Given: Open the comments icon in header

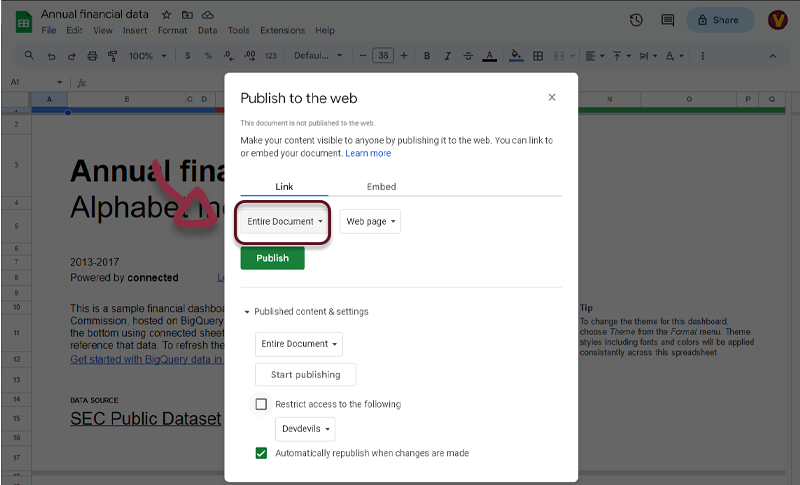Looking at the screenshot, I should coord(667,20).
